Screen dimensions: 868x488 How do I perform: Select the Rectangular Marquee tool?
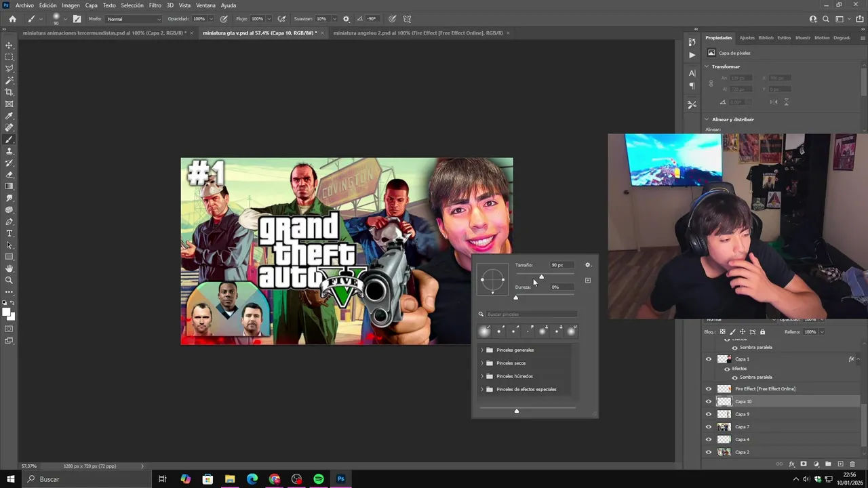(9, 57)
